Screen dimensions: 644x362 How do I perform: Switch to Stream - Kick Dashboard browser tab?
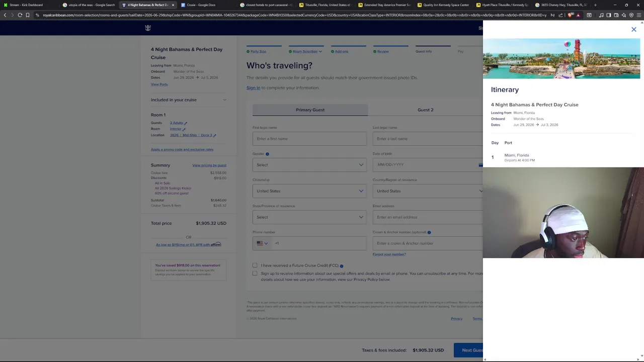click(x=29, y=5)
